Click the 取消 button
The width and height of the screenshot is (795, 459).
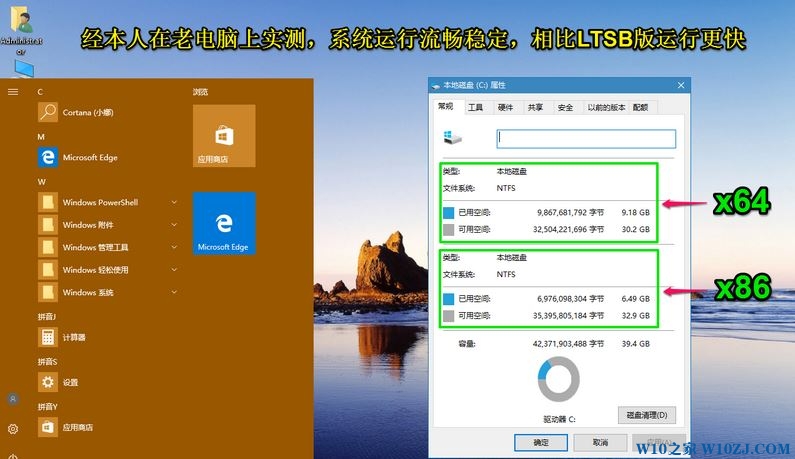coord(600,442)
